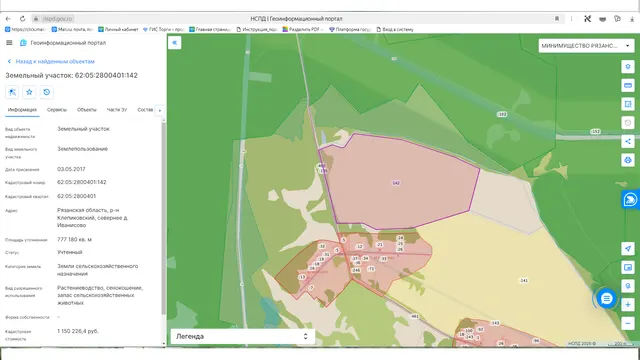Open the map layers button on right toolbar
This screenshot has width=640, height=360.
click(628, 67)
